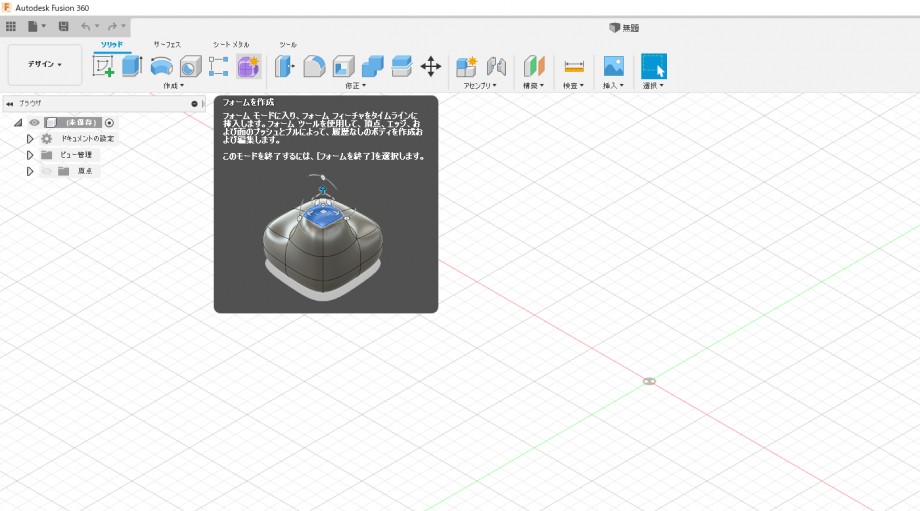This screenshot has width=920, height=511.
Task: Open the 選択 dropdown menu
Action: pos(653,86)
